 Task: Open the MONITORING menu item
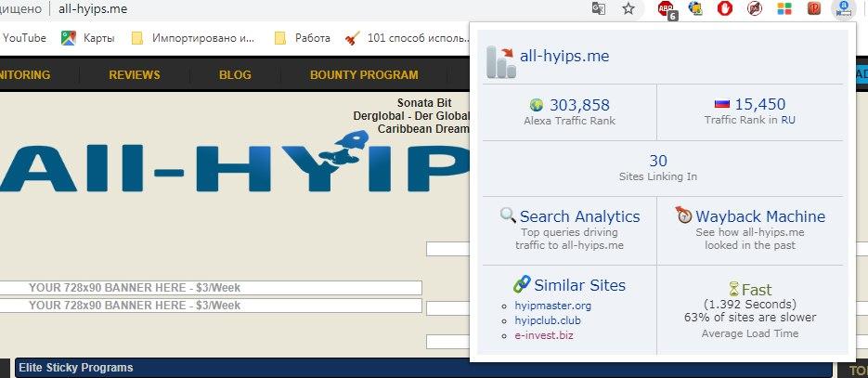click(25, 75)
